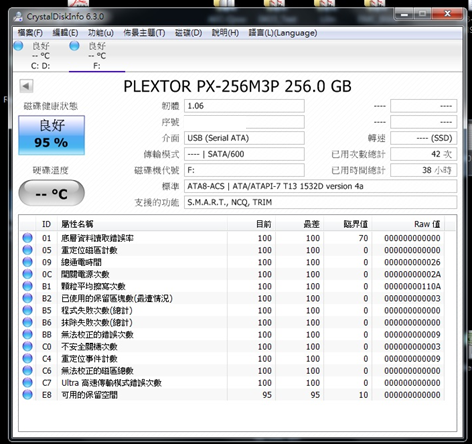Select attribute name 重定位磁區計數
The height and width of the screenshot is (444, 472).
(89, 250)
